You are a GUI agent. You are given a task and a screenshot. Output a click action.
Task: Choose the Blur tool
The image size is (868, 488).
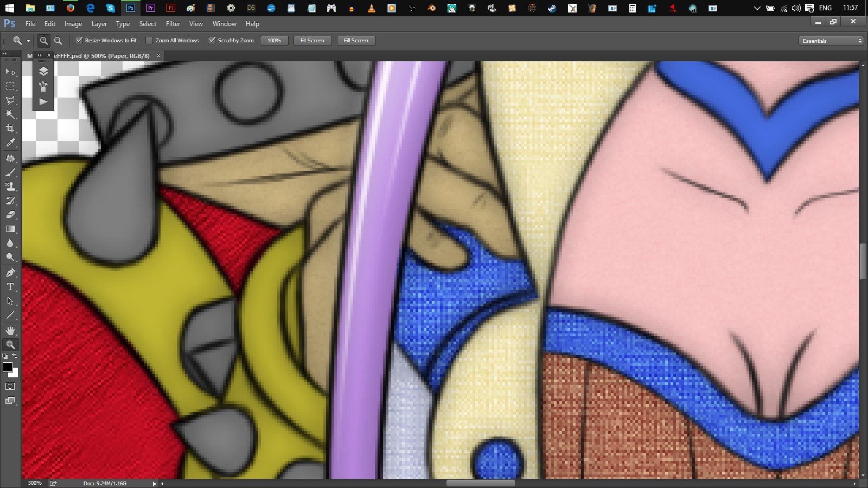tap(10, 243)
